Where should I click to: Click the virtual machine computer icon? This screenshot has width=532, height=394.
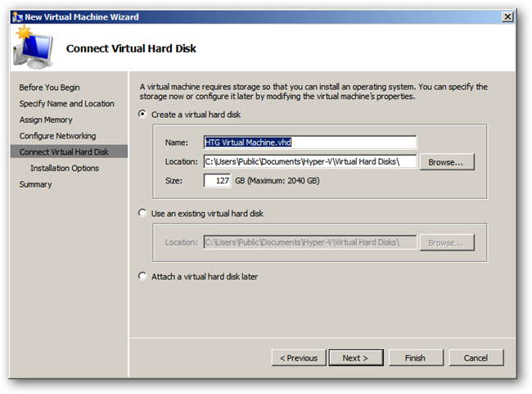(x=34, y=48)
